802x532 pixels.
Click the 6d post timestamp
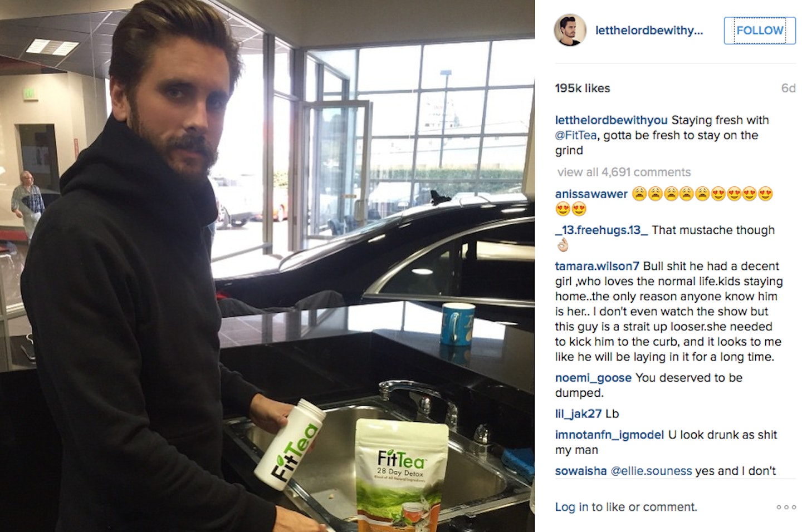coord(788,88)
